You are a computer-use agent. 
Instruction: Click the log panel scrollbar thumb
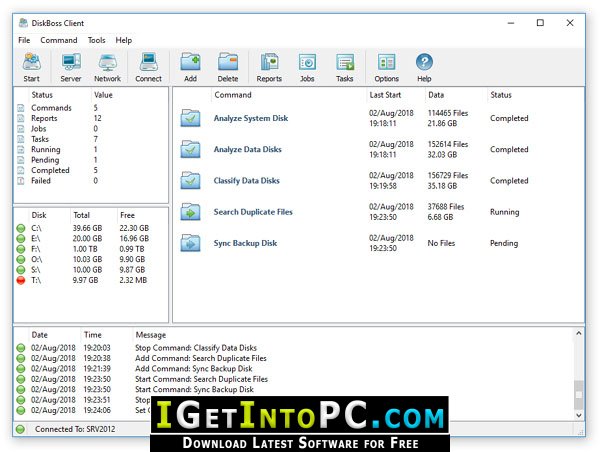(x=579, y=395)
